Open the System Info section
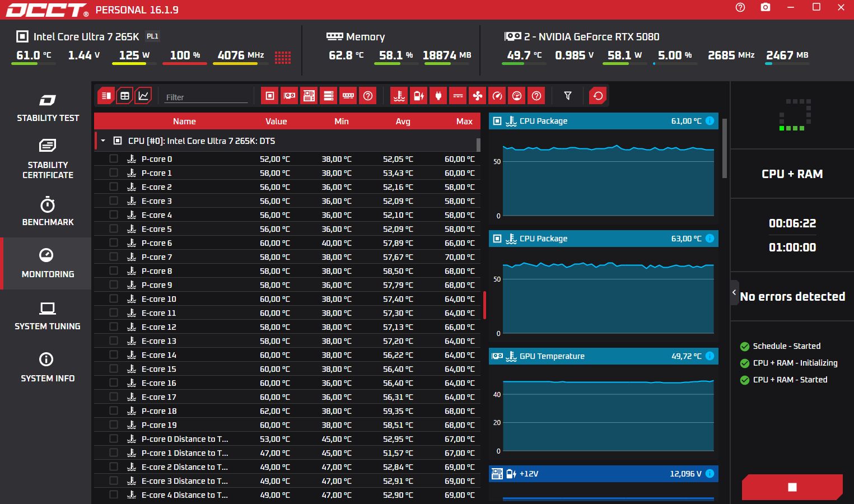The image size is (854, 504). 48,367
